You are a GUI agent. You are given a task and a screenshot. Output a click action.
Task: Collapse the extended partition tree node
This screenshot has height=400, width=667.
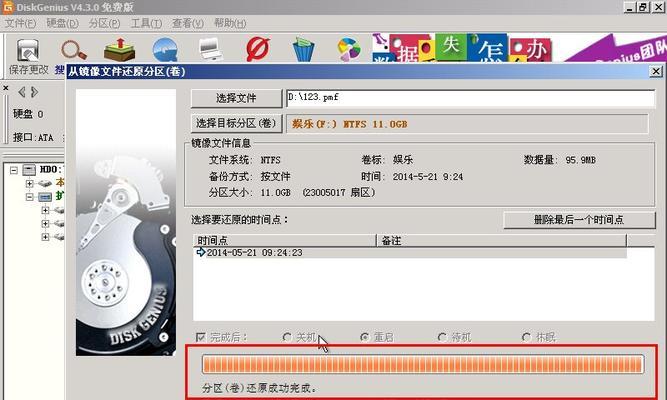[x=29, y=197]
